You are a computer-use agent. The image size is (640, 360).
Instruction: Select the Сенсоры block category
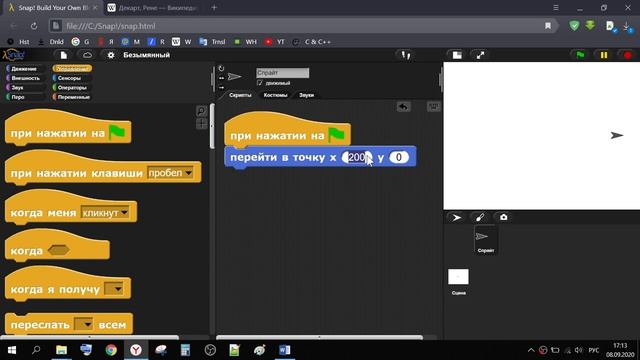point(72,78)
